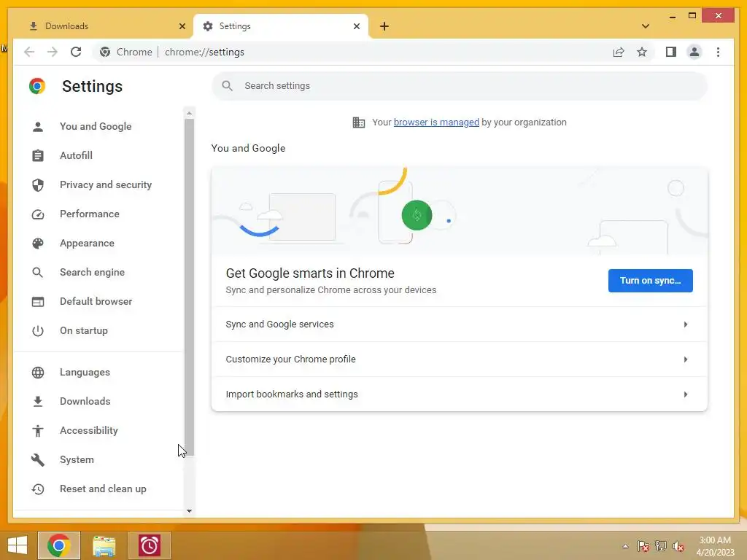Open the Windows Start button
Screen dimensions: 747x560
pyautogui.click(x=18, y=545)
